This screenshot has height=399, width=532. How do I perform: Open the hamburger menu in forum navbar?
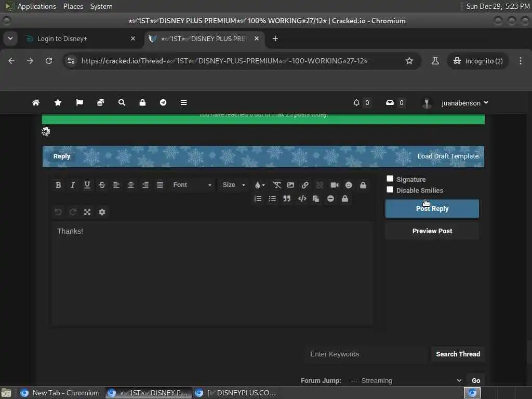point(183,102)
